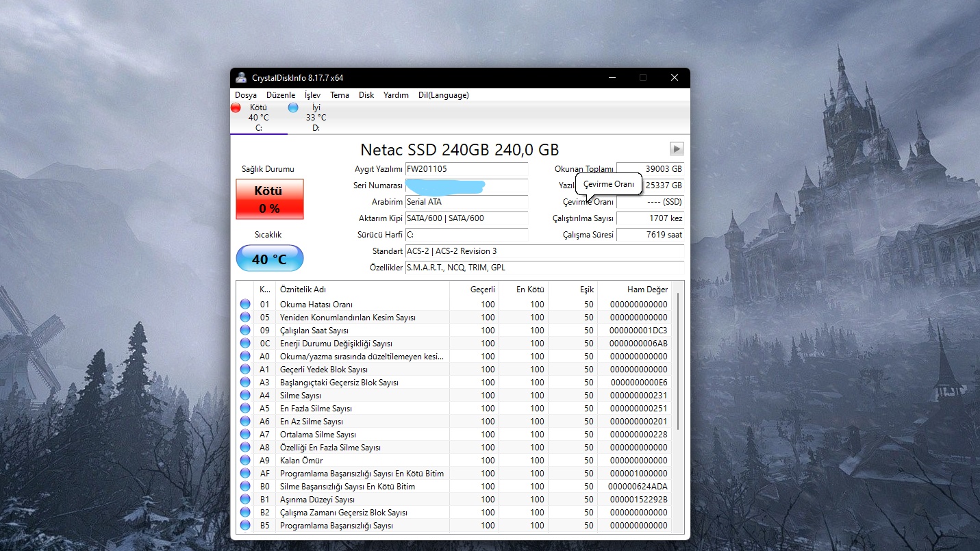This screenshot has width=980, height=551.
Task: Click status orb for Çalışma Zamanı Geçersiz Blok
Action: [245, 513]
